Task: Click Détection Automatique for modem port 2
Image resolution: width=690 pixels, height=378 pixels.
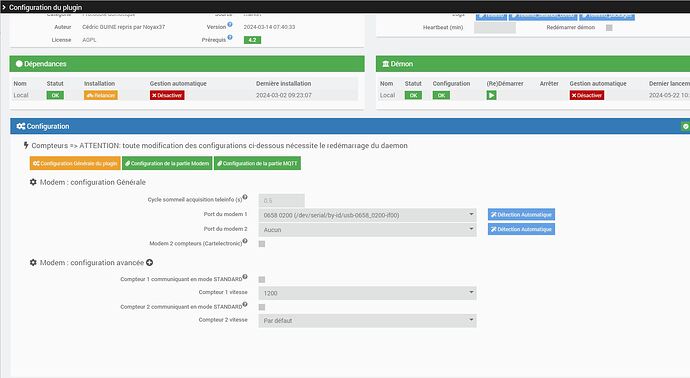Action: click(521, 229)
